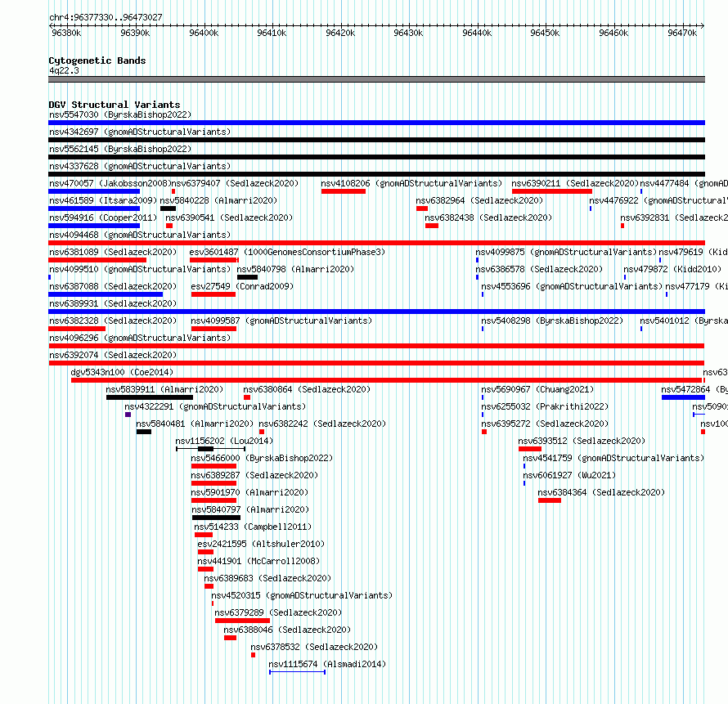Select nsv6061927 (Wu2021) label
The width and height of the screenshot is (728, 704).
(569, 475)
